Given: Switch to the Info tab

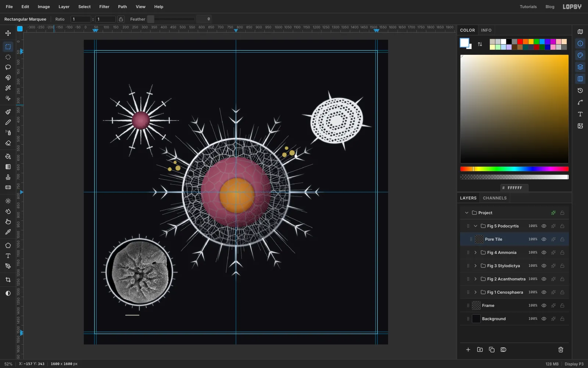Looking at the screenshot, I should pos(486,30).
